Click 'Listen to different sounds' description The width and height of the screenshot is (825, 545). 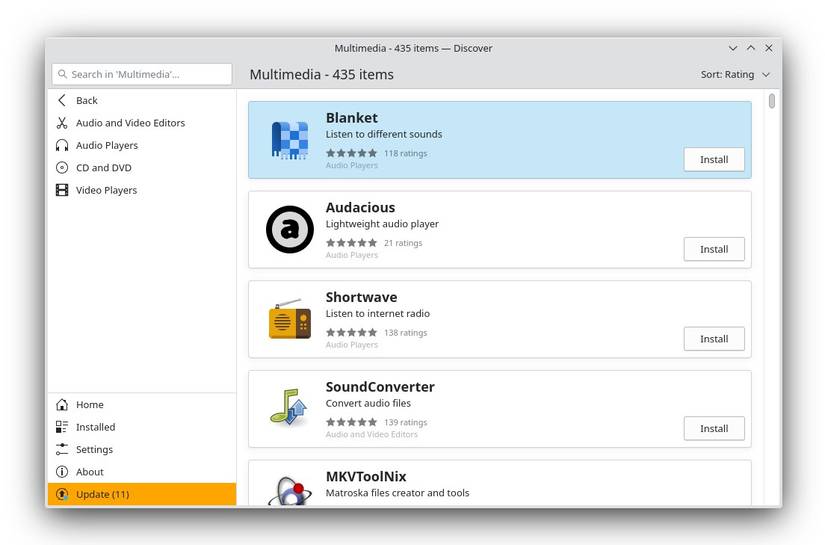pyautogui.click(x=384, y=135)
